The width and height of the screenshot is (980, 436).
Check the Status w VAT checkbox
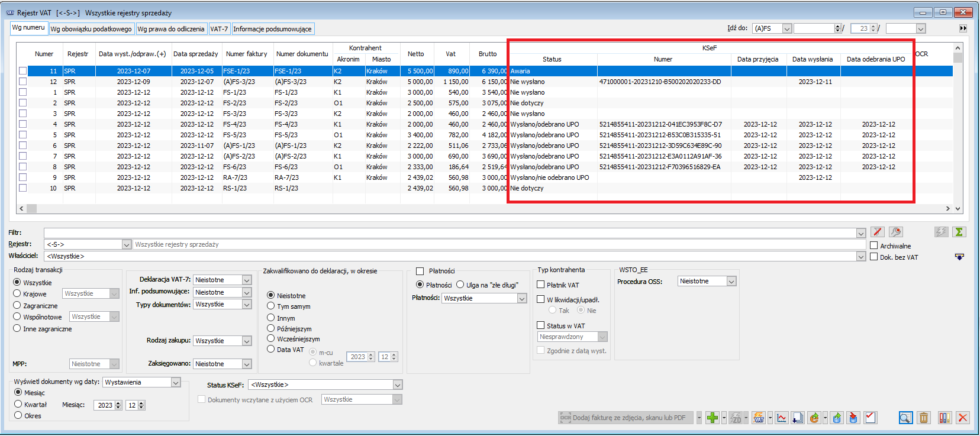[x=540, y=325]
